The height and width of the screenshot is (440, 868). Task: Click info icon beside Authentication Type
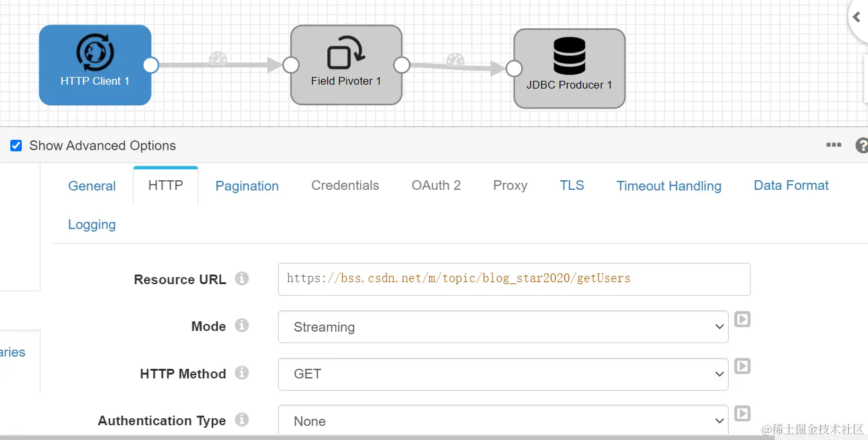[241, 420]
